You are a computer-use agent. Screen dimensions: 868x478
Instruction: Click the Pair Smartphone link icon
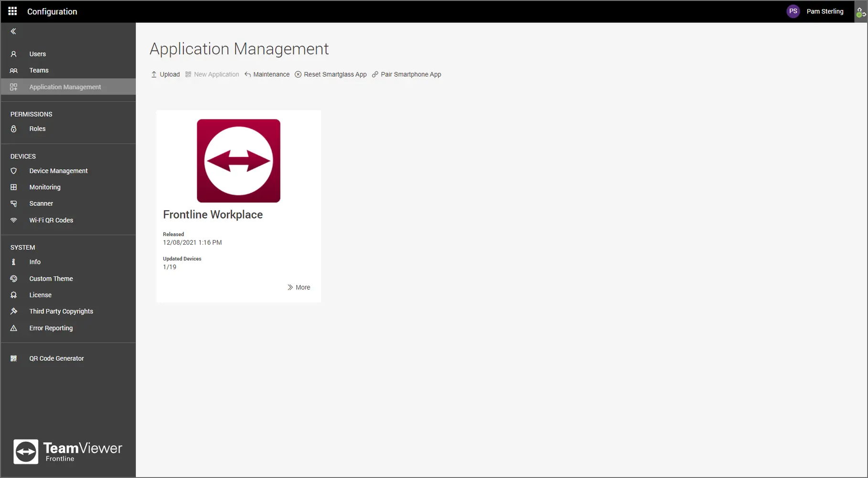pos(375,74)
